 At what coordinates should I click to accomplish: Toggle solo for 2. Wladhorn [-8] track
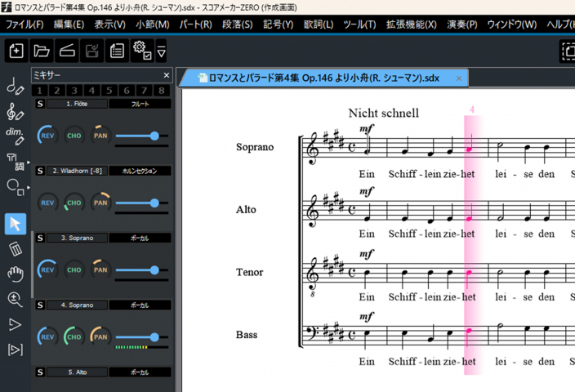click(x=40, y=171)
